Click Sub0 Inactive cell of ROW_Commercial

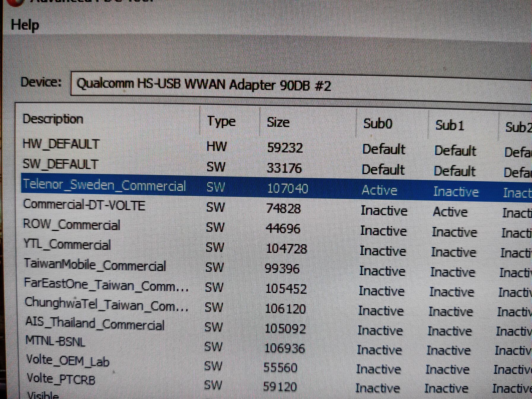[x=383, y=231]
